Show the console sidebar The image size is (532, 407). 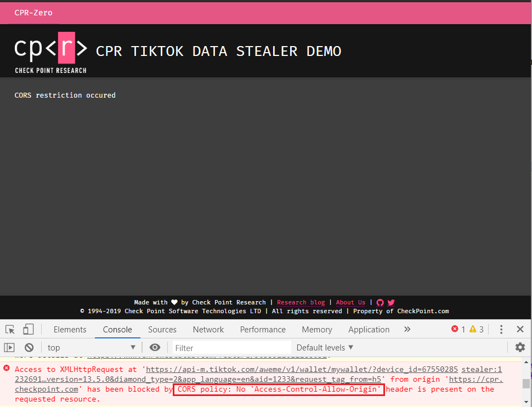(x=9, y=347)
